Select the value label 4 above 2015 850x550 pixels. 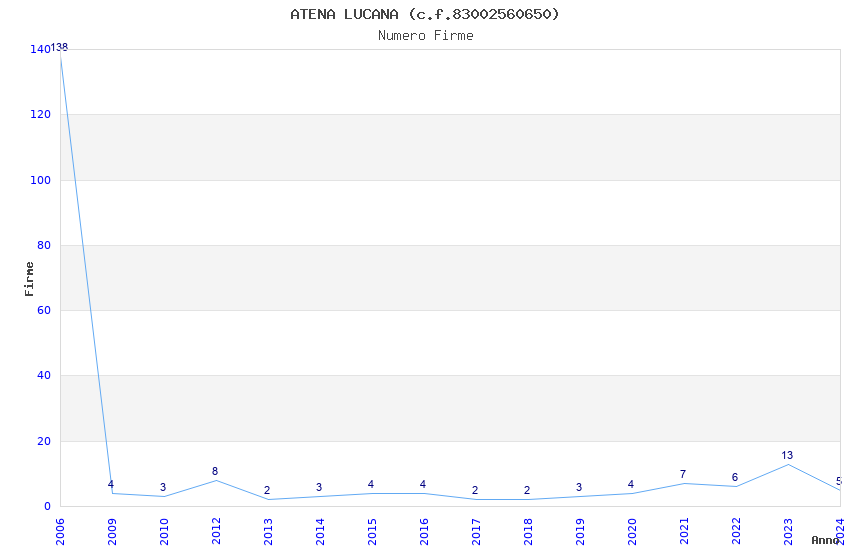click(371, 484)
